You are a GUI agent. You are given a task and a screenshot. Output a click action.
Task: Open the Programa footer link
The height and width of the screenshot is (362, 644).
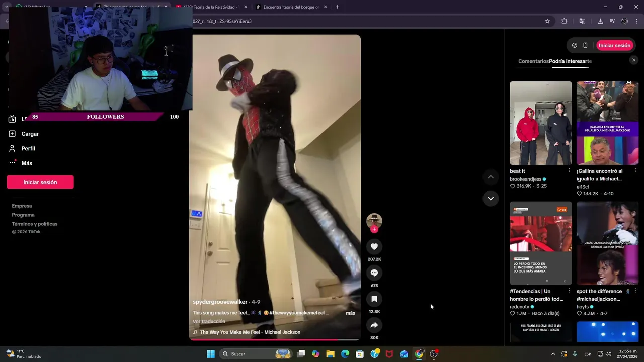coord(23,215)
